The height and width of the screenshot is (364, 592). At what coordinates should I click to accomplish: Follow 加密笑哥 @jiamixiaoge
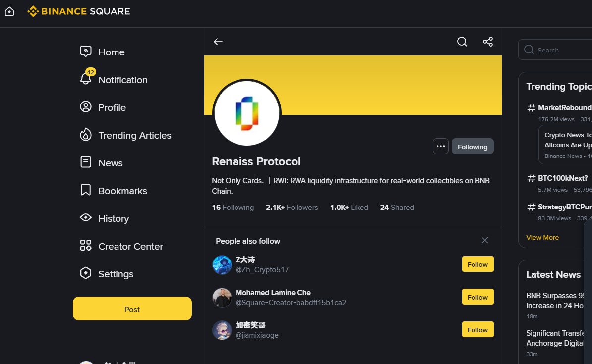pyautogui.click(x=477, y=330)
